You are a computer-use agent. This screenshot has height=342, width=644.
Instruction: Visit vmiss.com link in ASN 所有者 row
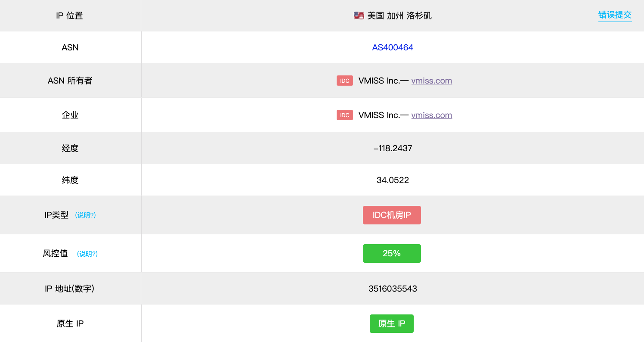point(431,81)
